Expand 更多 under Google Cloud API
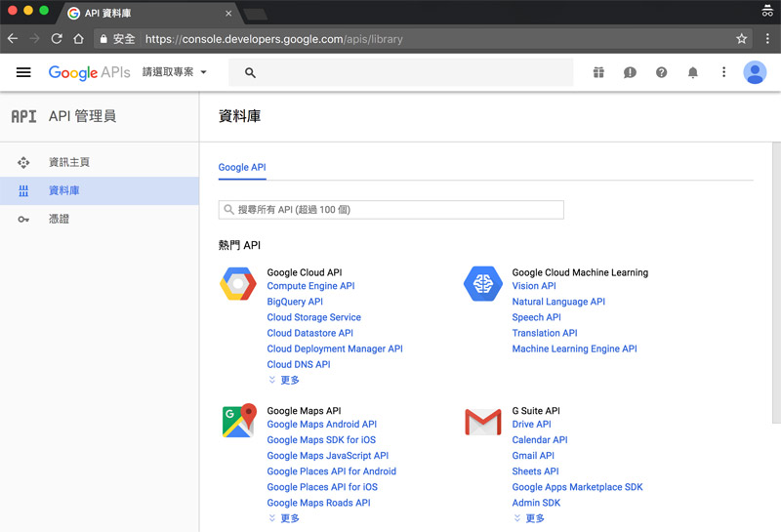Image resolution: width=781 pixels, height=532 pixels. tap(284, 380)
